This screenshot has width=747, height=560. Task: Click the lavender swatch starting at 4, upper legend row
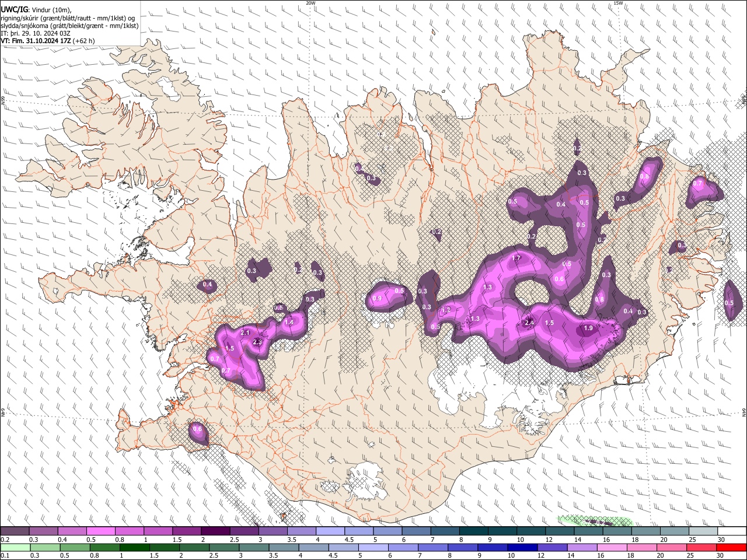click(329, 531)
